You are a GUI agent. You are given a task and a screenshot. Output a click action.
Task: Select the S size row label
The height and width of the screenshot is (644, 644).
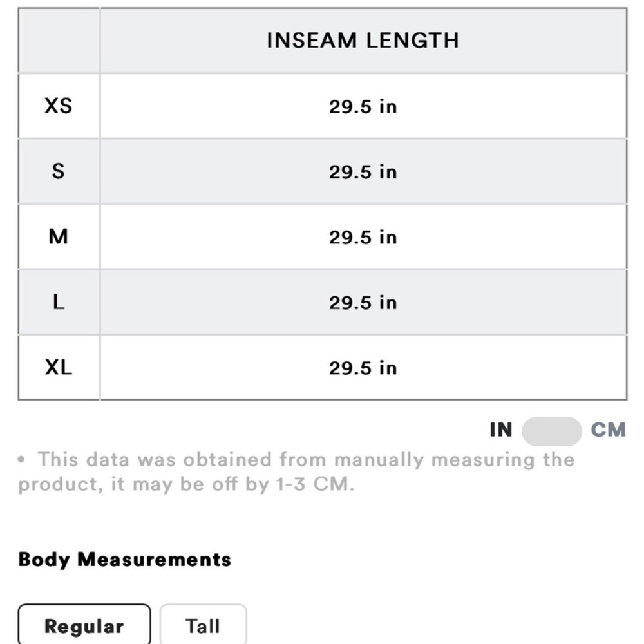click(59, 171)
